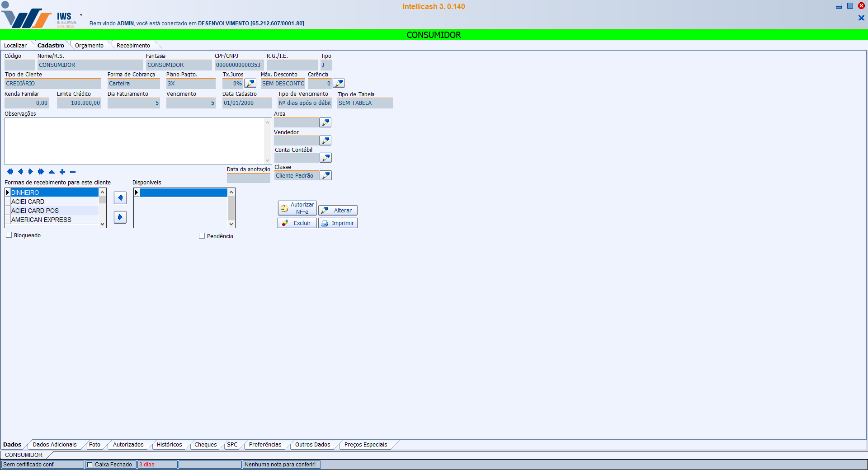
Task: Jump to the last record with double-right arrow
Action: 41,172
